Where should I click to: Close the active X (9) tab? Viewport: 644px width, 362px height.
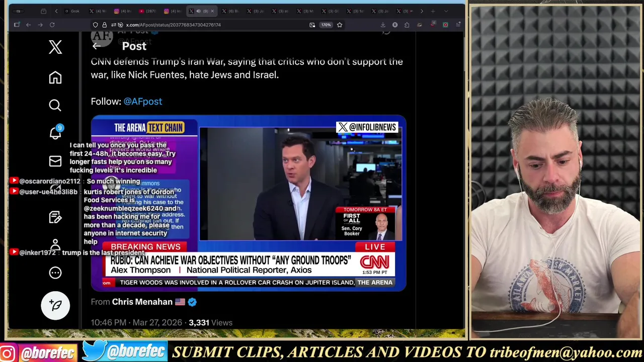point(212,11)
